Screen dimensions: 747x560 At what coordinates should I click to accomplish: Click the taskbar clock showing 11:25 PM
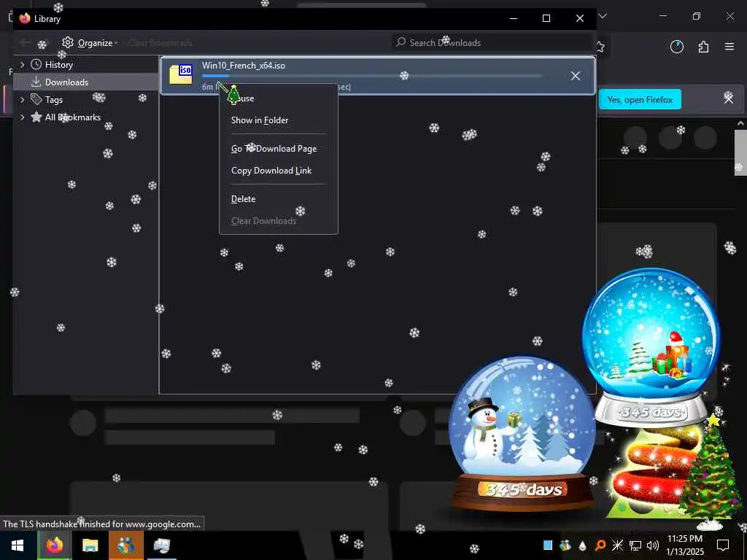click(x=684, y=545)
